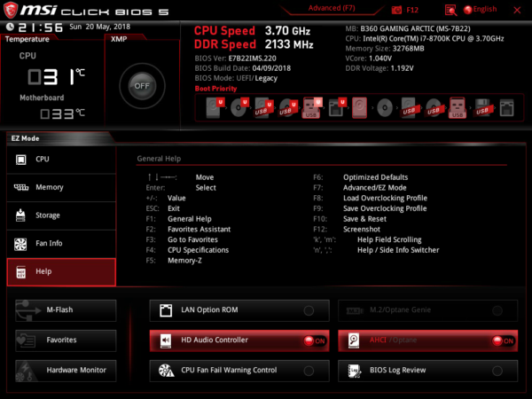Image resolution: width=532 pixels, height=399 pixels.
Task: Click the 21:56 clock display
Action: tap(40, 27)
